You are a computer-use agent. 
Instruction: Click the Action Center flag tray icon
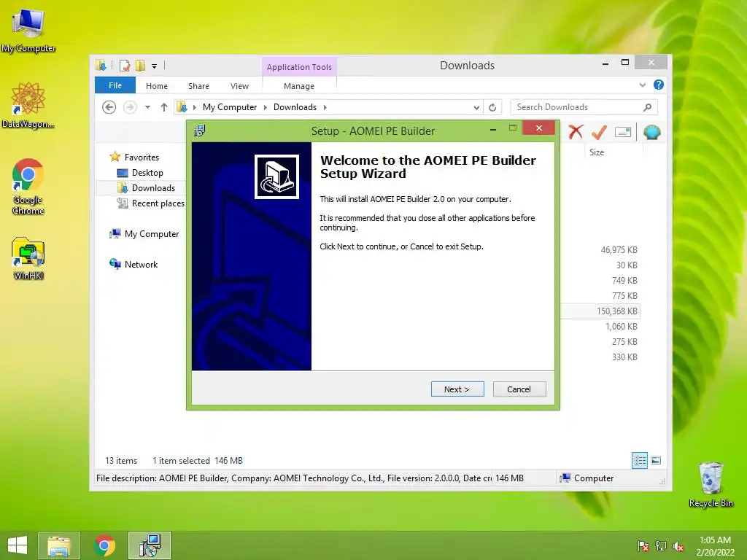(x=643, y=546)
